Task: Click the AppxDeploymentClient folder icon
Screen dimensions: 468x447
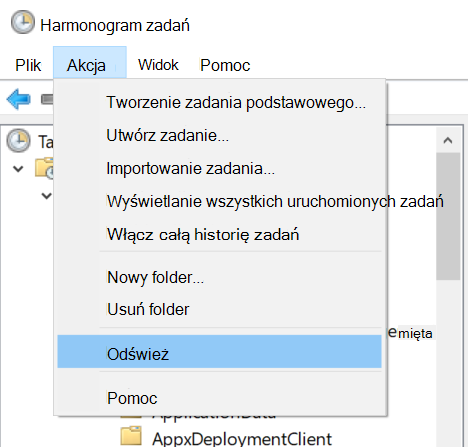Action: (x=131, y=435)
